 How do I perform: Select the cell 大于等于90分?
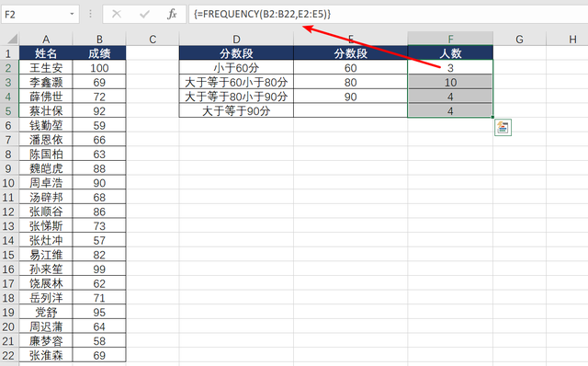[x=236, y=110]
